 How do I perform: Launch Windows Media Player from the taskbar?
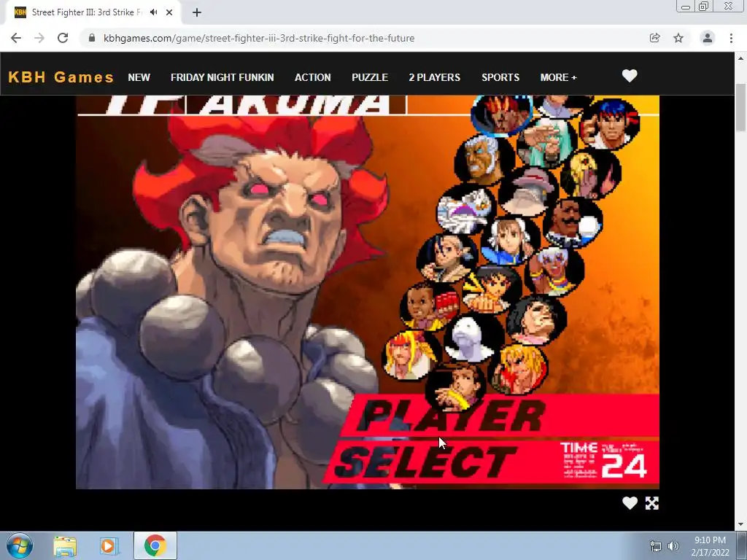[x=109, y=546]
